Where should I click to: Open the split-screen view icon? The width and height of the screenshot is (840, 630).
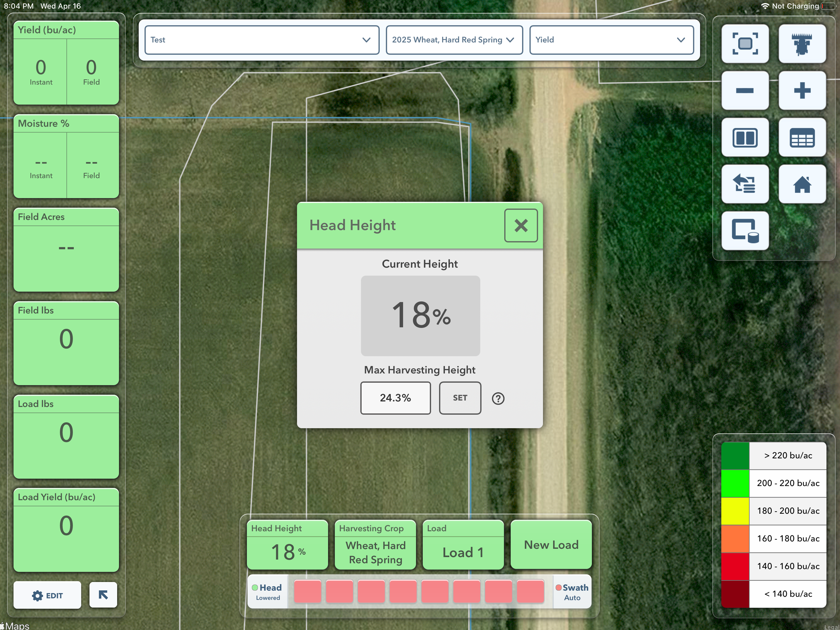(x=745, y=137)
